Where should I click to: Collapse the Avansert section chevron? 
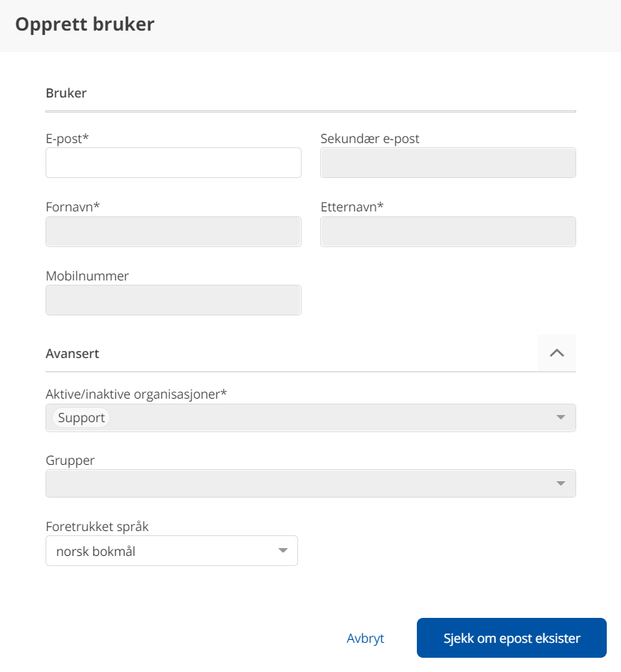tap(557, 353)
